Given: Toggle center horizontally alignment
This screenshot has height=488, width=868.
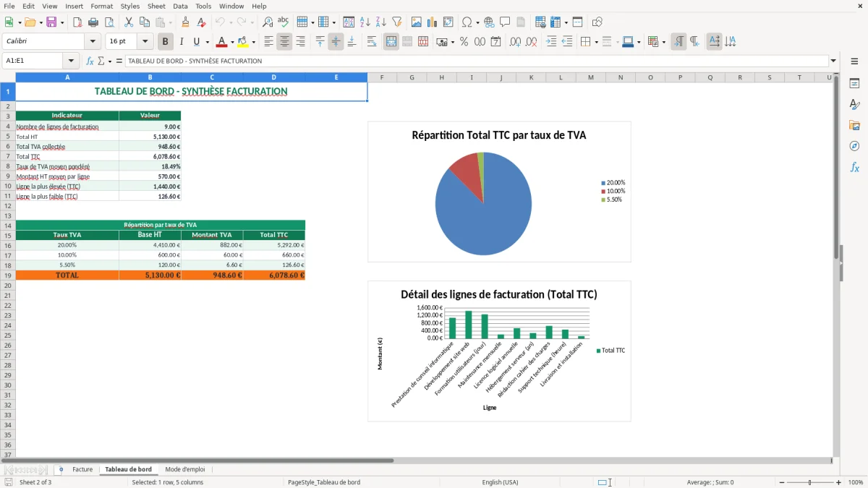Looking at the screenshot, I should click(284, 42).
